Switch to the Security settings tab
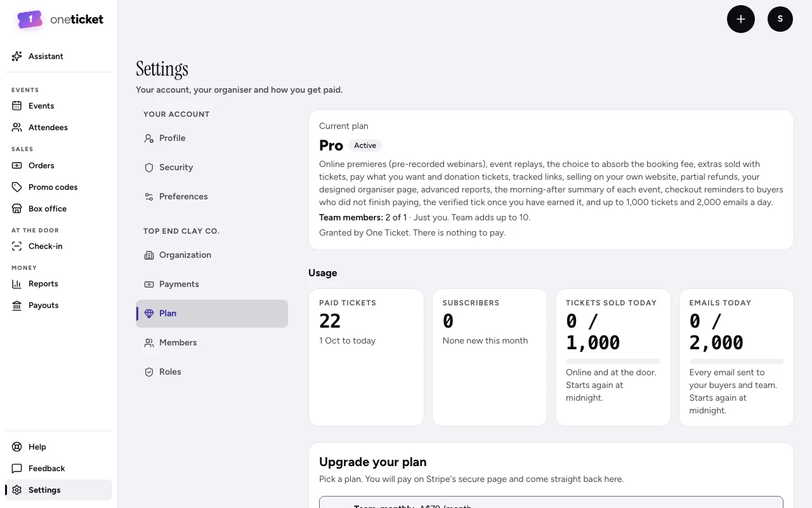The width and height of the screenshot is (812, 508). pyautogui.click(x=212, y=168)
